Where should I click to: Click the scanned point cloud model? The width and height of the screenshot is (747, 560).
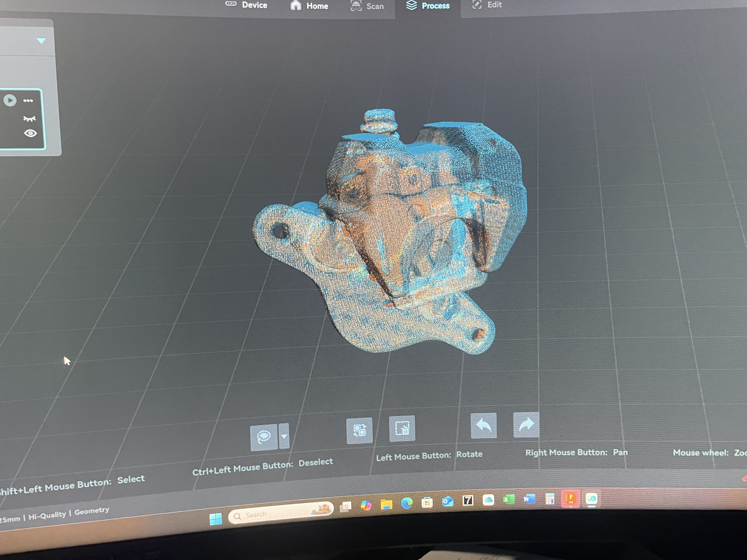pos(392,233)
